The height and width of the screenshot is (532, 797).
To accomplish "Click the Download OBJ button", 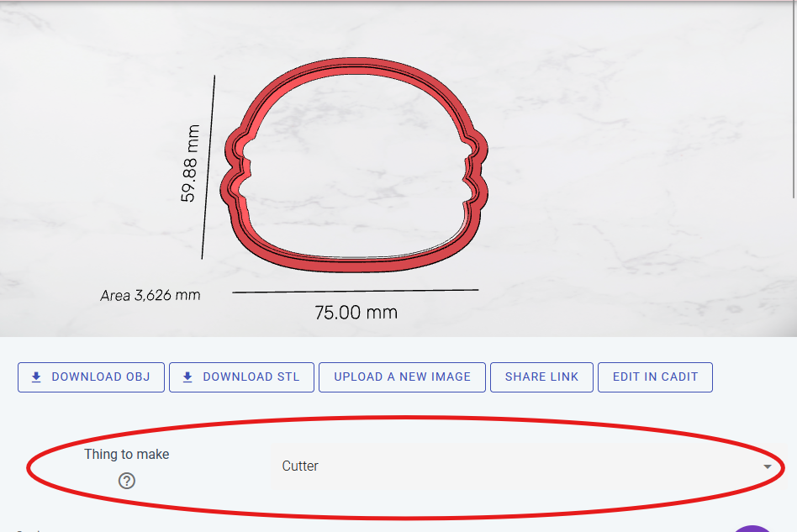I will [x=91, y=377].
